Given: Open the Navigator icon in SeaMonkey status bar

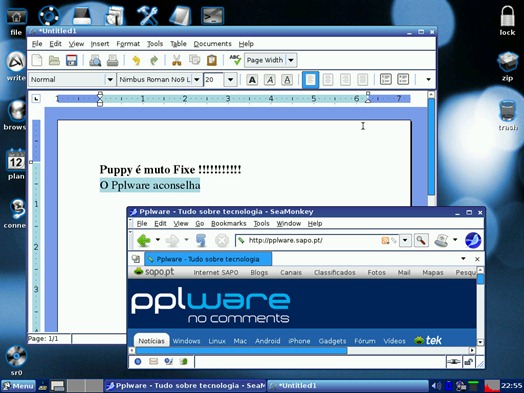Looking at the screenshot, I should point(138,361).
